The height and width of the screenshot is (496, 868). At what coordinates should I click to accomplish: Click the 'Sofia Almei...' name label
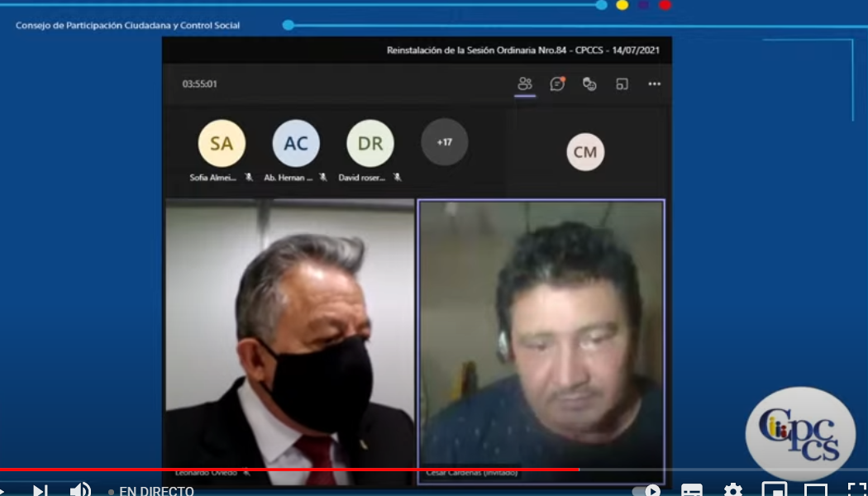[x=213, y=178]
